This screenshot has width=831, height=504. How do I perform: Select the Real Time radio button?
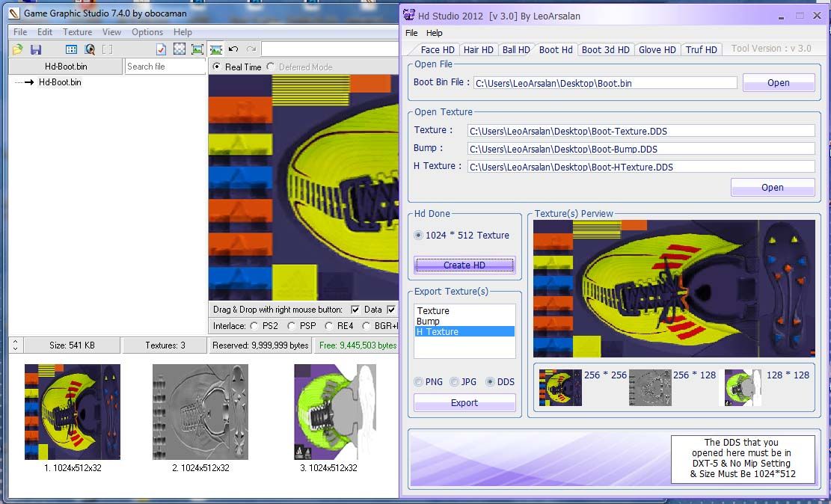[217, 67]
